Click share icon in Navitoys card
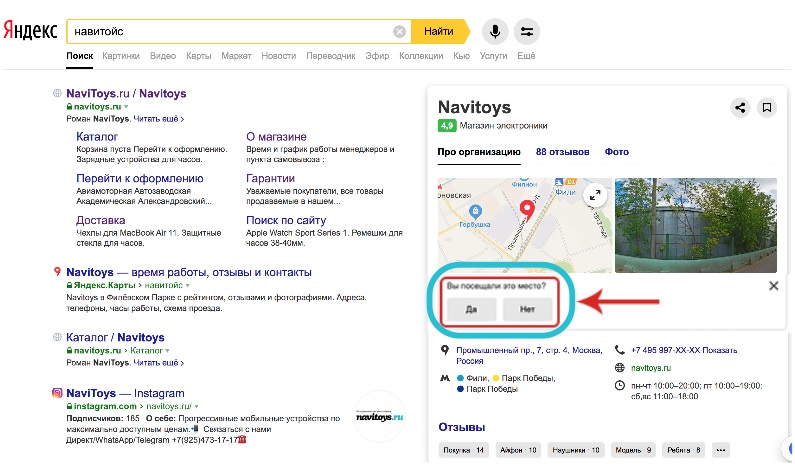The width and height of the screenshot is (795, 464). [x=740, y=107]
